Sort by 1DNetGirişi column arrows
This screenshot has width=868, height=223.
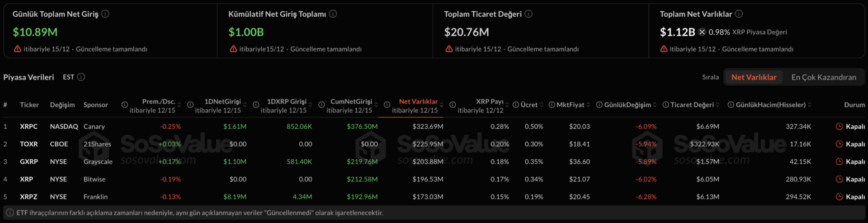(245, 105)
